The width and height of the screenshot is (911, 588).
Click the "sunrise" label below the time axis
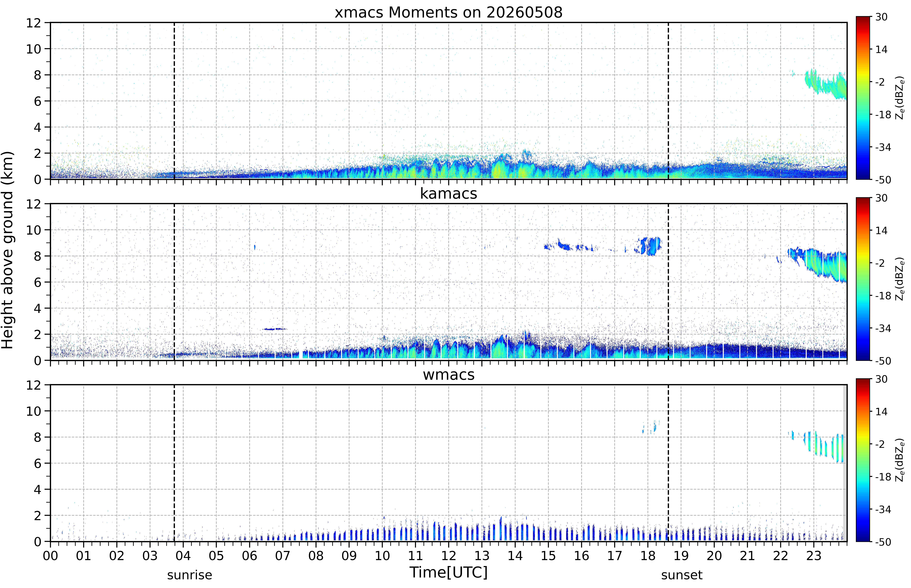pos(190,575)
